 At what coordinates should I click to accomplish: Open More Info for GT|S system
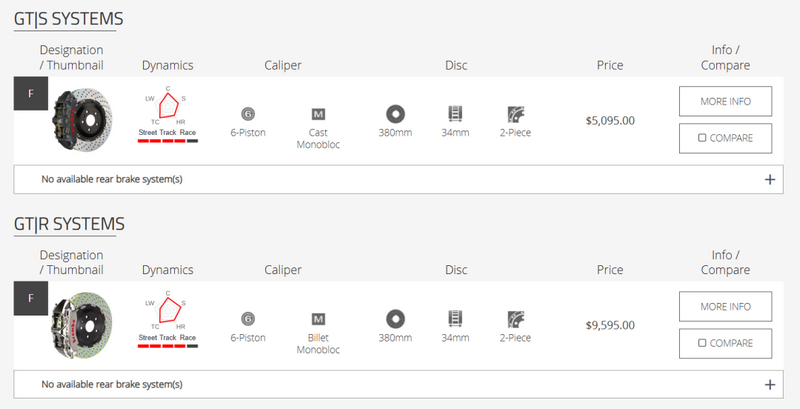point(725,101)
